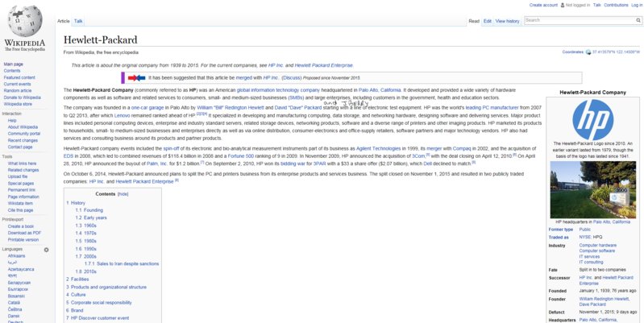This screenshot has width=644, height=323.
Task: Click Cite this page
Action: [20, 210]
